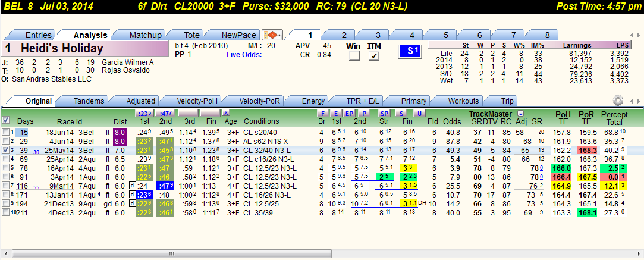Image resolution: width=644 pixels, height=260 pixels.
Task: Click the :47⁷ second fraction par button
Action: [165, 113]
